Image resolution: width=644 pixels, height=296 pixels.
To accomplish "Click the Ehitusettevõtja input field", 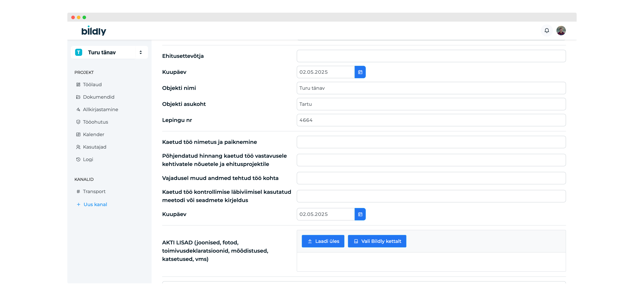I will [431, 56].
